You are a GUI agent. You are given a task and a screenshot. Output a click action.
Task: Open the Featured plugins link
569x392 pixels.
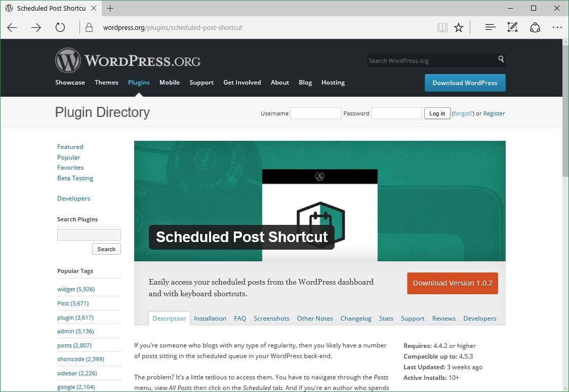coord(70,147)
